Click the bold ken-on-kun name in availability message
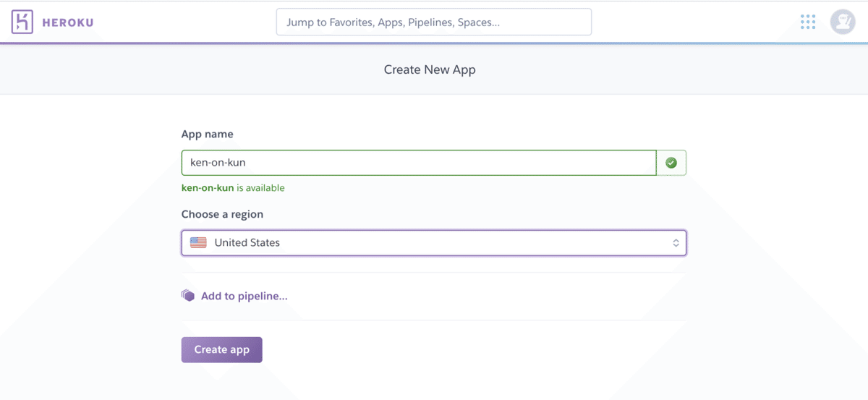The height and width of the screenshot is (400, 868). [x=207, y=188]
